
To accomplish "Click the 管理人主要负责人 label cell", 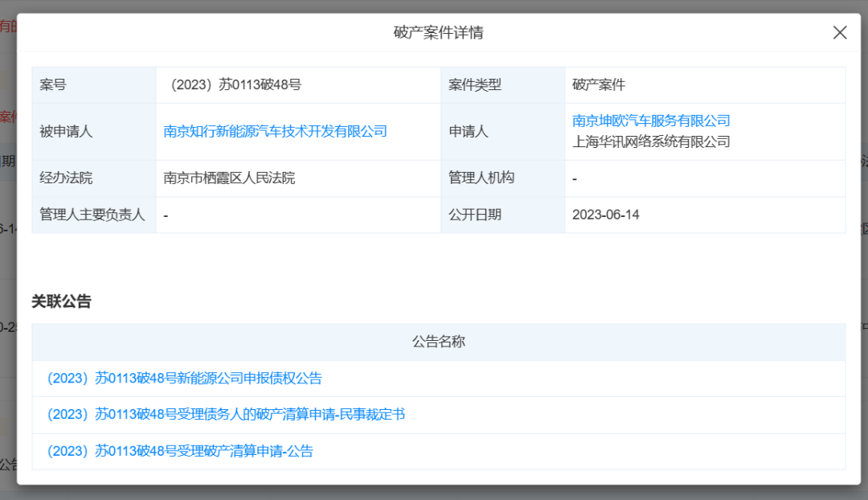I will [x=94, y=215].
